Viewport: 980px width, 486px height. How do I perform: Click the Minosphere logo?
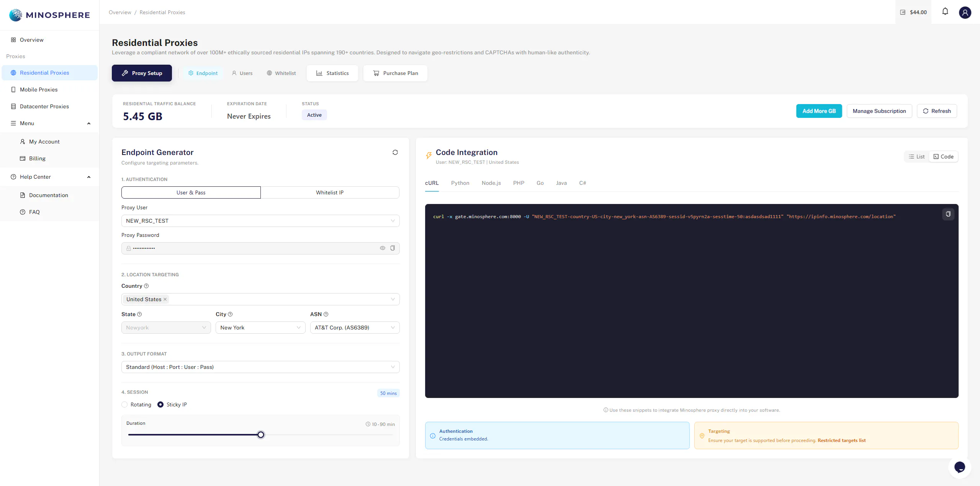click(x=49, y=15)
